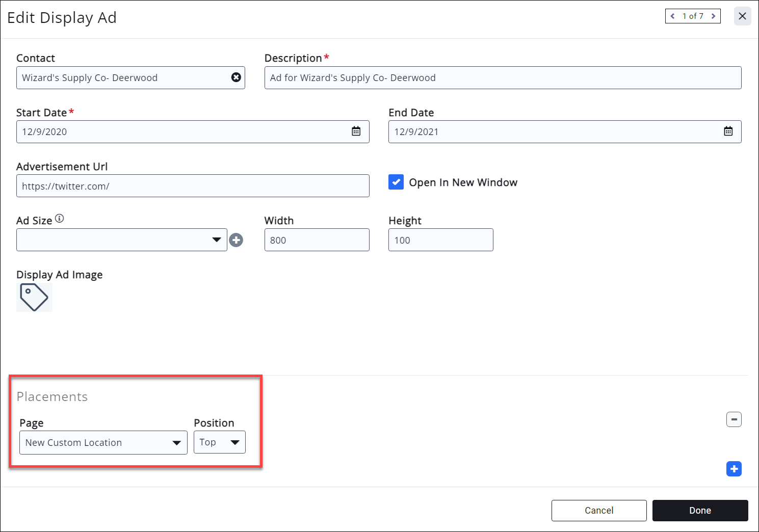Click the Ad Size info icon
Image resolution: width=759 pixels, height=532 pixels.
point(60,219)
